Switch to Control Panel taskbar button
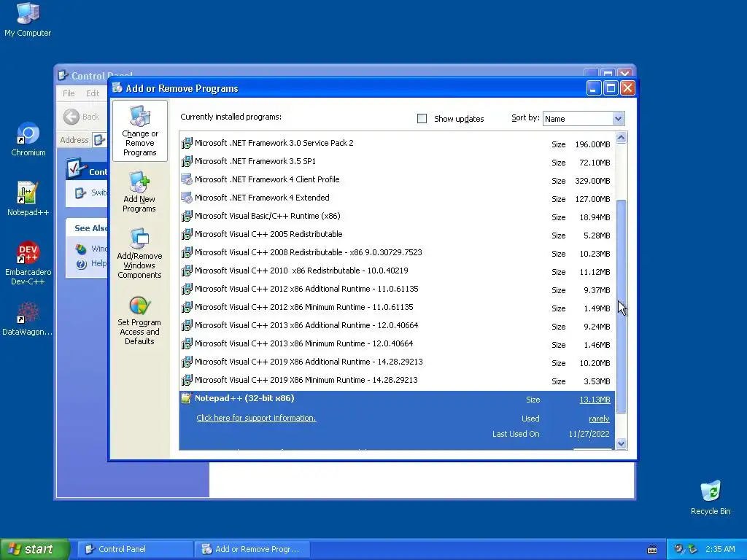The height and width of the screenshot is (560, 747). 135,549
